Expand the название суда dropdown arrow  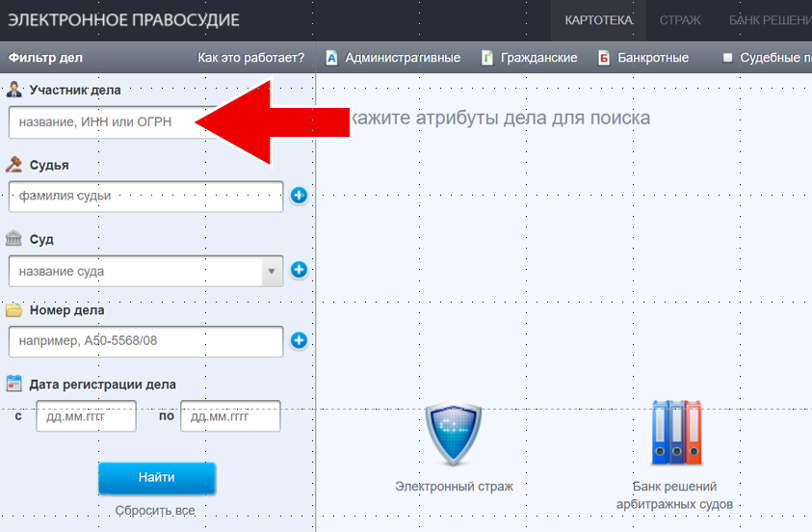pyautogui.click(x=272, y=271)
